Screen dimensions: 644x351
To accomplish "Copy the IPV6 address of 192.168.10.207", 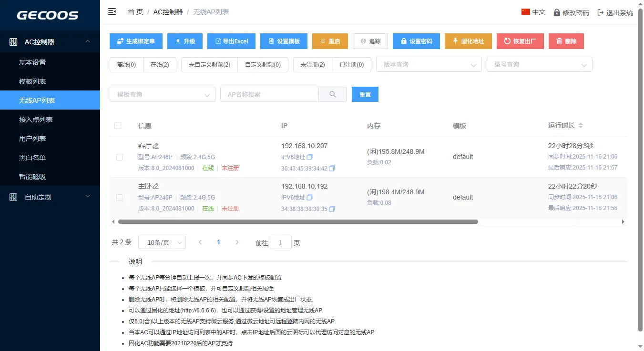I will click(x=310, y=157).
